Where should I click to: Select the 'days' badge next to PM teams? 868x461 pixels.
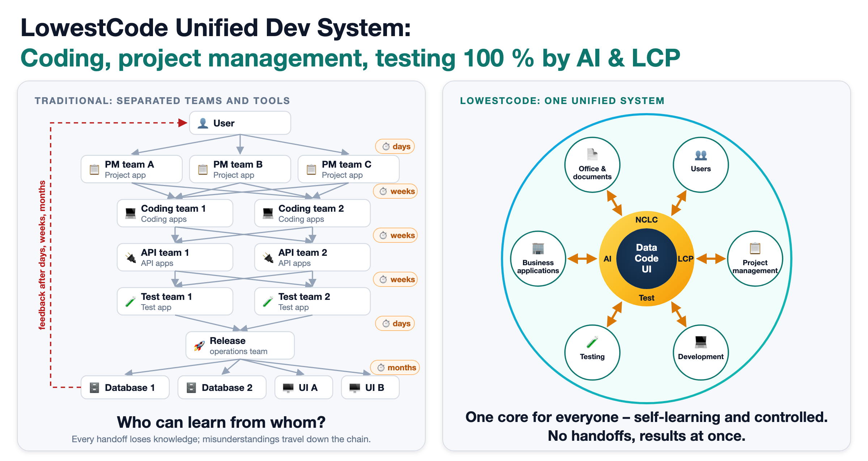(x=395, y=147)
